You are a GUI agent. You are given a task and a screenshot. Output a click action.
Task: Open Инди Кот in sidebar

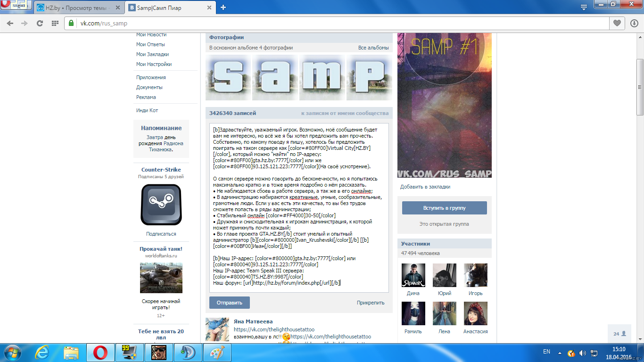[x=147, y=110]
